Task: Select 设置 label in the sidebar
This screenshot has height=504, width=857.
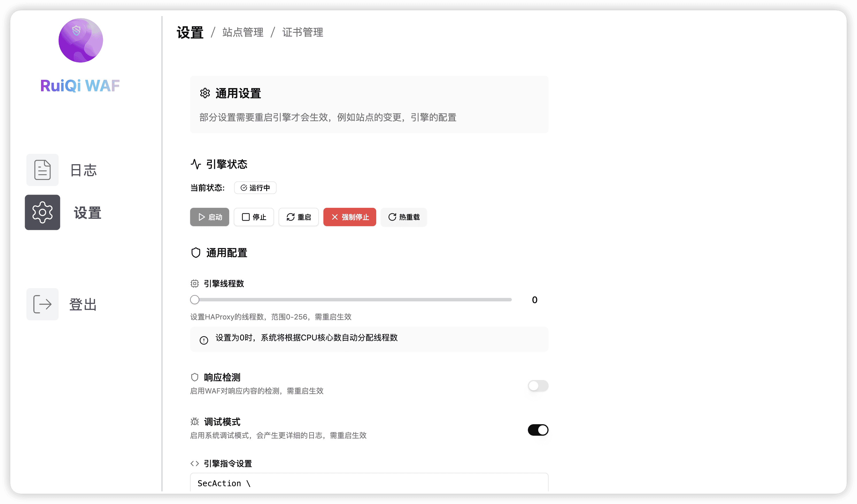Action: coord(87,213)
